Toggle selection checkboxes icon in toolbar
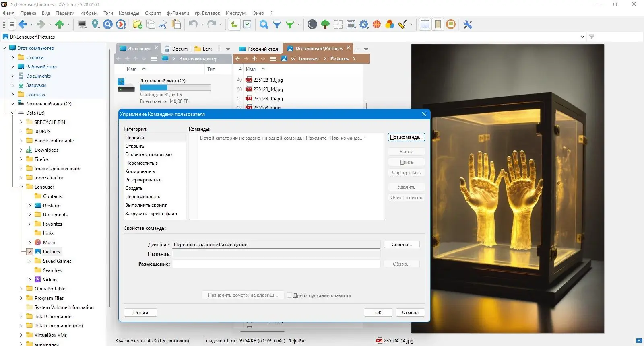644x346 pixels. tap(247, 25)
